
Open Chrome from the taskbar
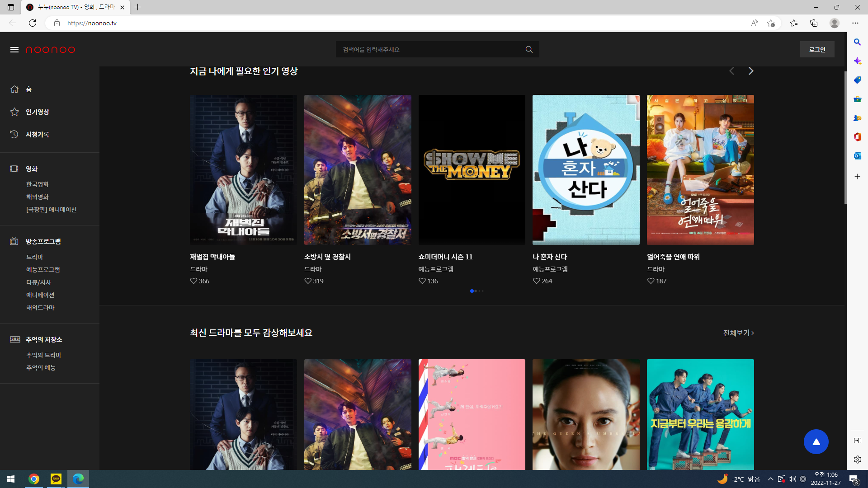(34, 479)
